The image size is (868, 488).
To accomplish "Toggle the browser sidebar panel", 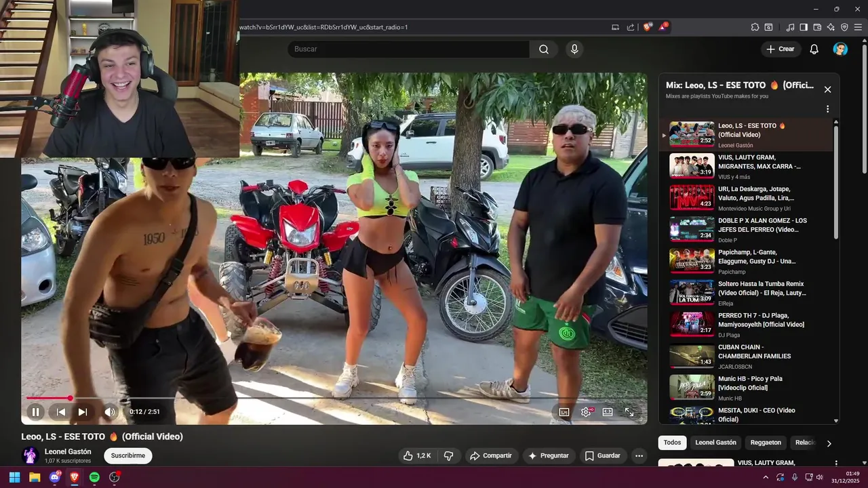I will coord(804,27).
